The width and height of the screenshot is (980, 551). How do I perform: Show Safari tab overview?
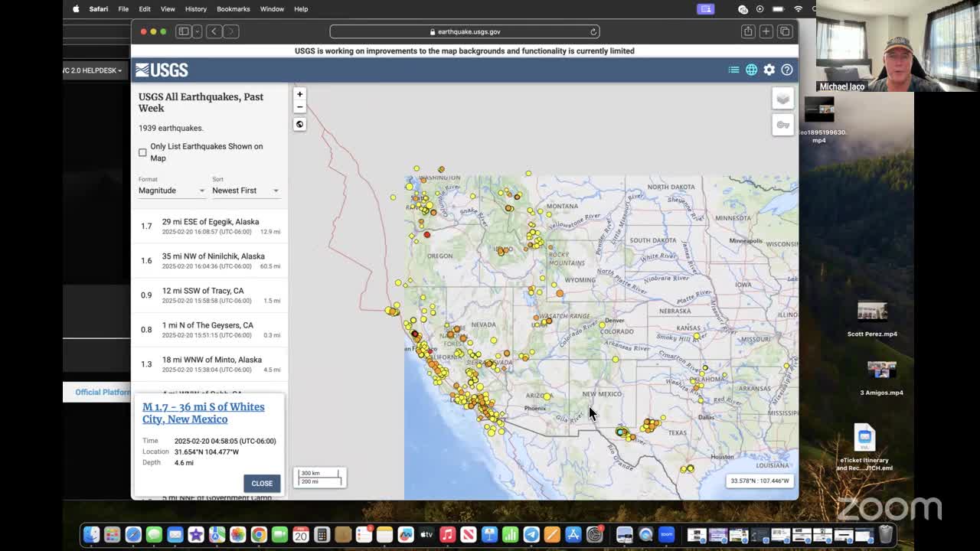pyautogui.click(x=785, y=31)
